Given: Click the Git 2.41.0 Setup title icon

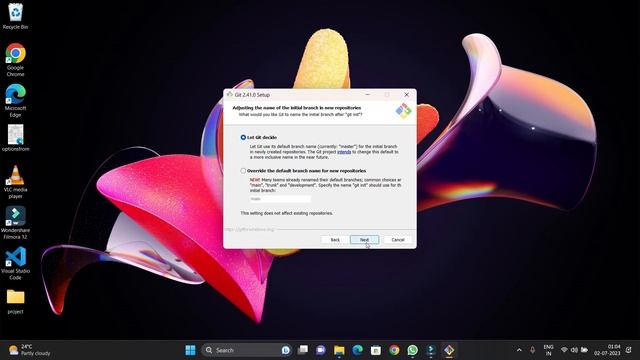Looking at the screenshot, I should 230,94.
